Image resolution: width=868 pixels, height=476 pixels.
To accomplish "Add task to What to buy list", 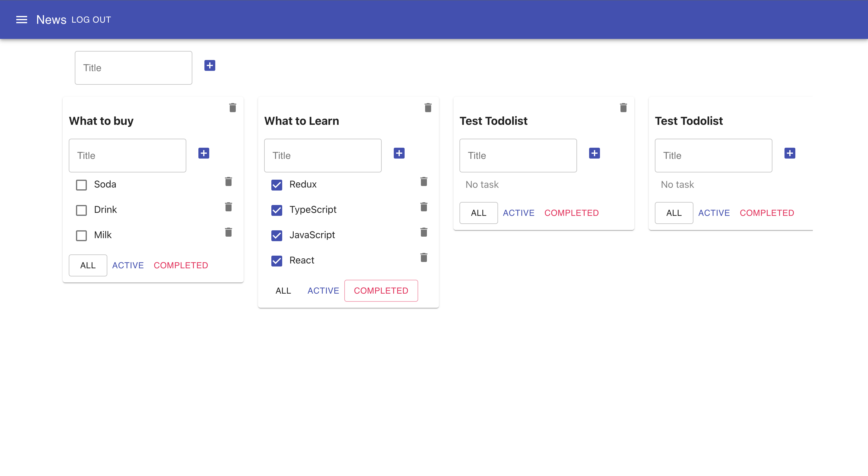I will [204, 153].
